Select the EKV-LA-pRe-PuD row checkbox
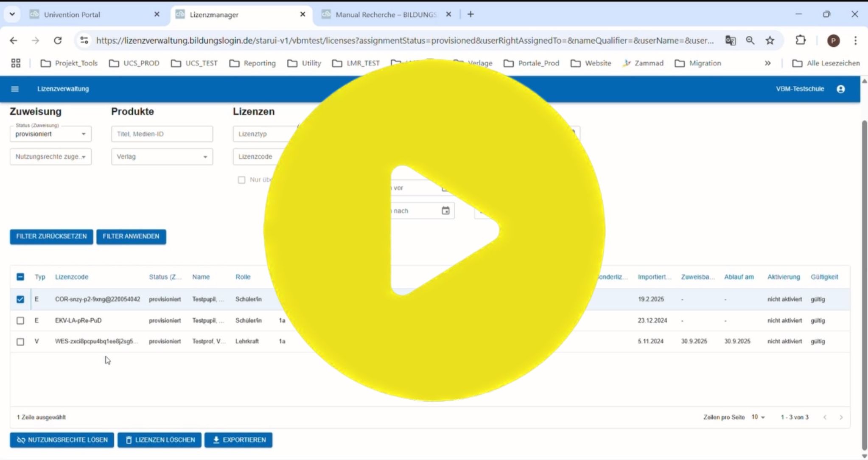 click(20, 320)
